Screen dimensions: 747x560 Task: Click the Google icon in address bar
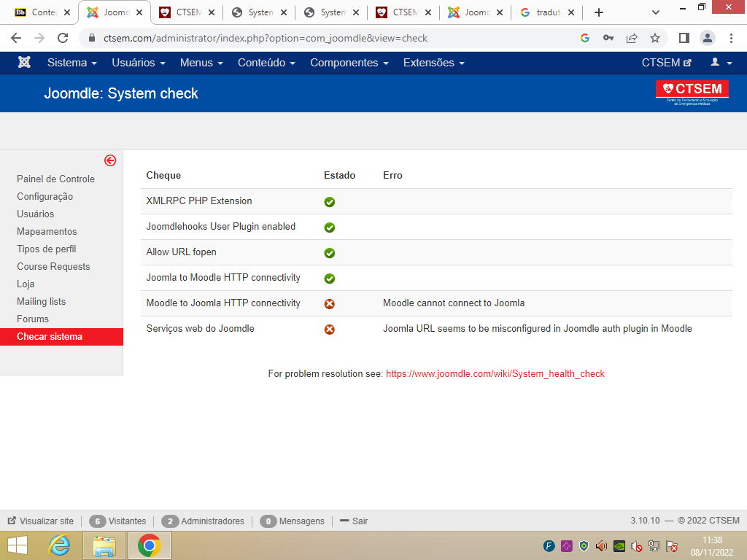585,38
